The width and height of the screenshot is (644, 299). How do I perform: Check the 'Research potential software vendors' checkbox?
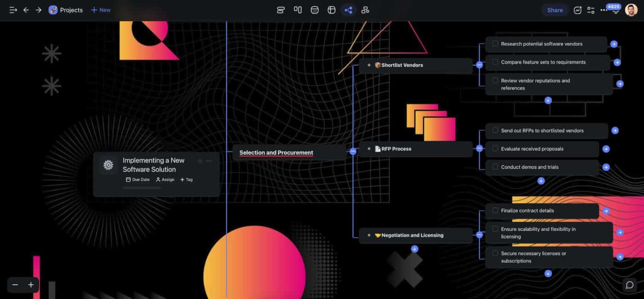(495, 44)
